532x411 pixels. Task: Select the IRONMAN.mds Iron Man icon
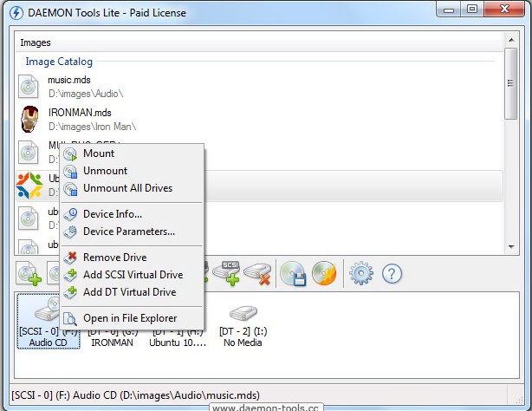click(29, 119)
